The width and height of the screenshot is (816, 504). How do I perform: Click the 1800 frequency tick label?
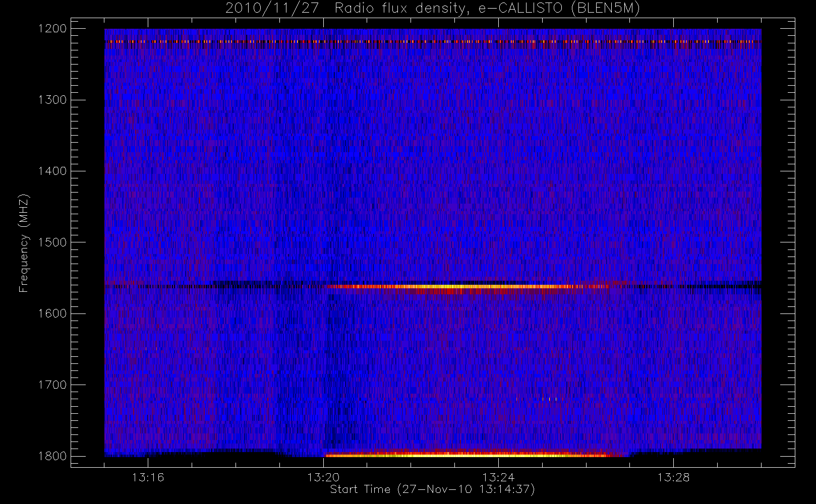pyautogui.click(x=52, y=456)
